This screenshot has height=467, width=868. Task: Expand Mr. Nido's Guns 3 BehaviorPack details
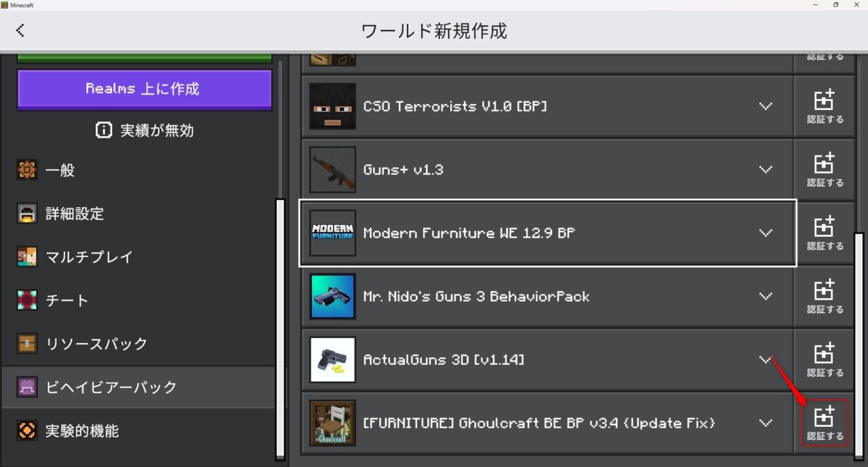(766, 297)
